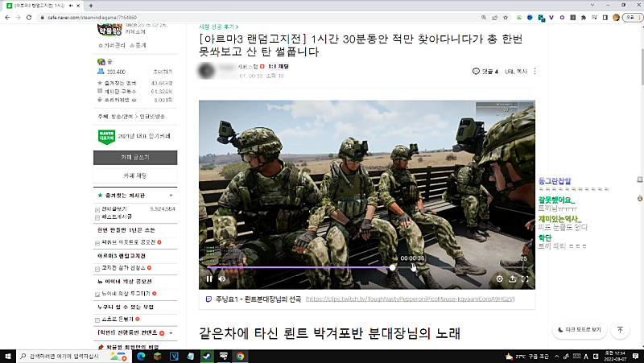644x363 pixels.
Task: Open the clips.twitch.tv link below the video
Action: tap(410, 299)
